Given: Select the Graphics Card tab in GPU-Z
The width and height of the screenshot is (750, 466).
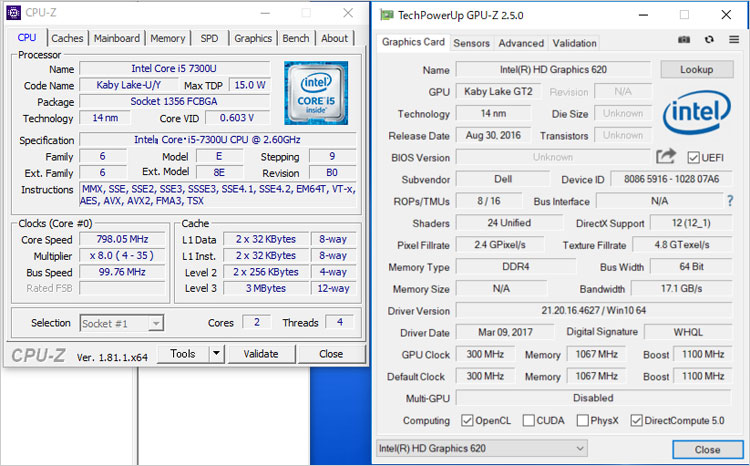Looking at the screenshot, I should [x=413, y=42].
